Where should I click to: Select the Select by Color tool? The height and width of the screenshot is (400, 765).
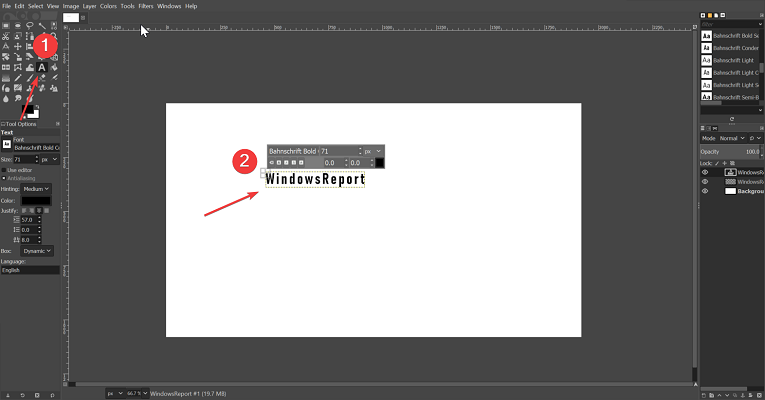click(54, 26)
